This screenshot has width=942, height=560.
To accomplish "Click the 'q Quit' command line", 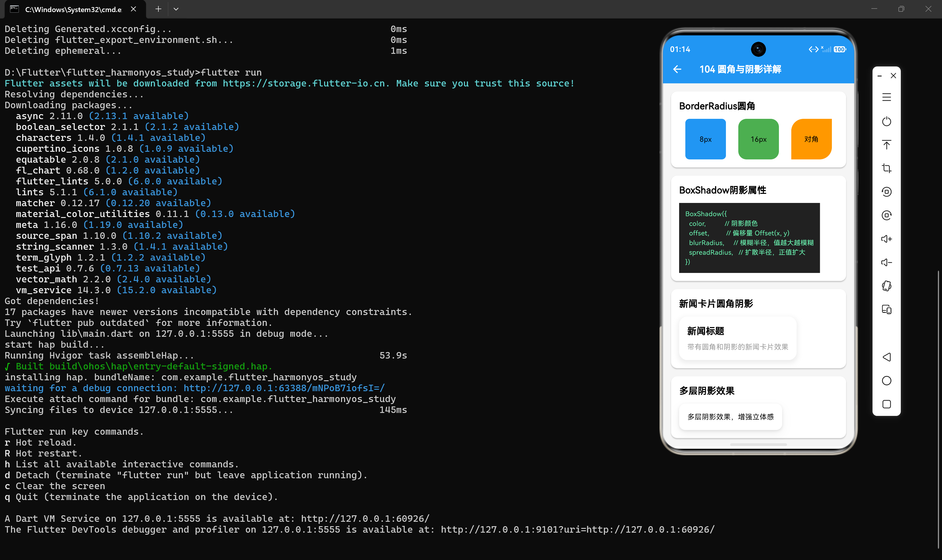I will [x=141, y=496].
